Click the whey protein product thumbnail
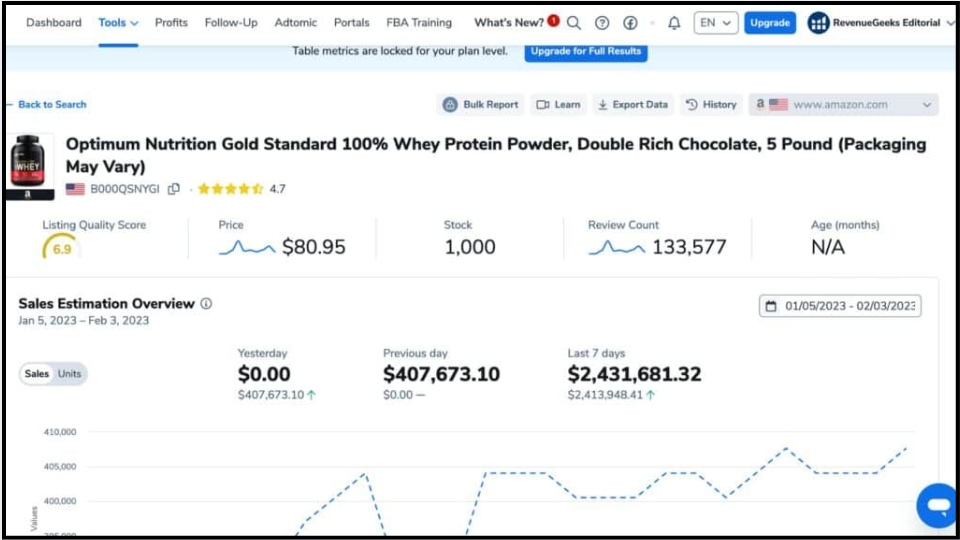 32,166
